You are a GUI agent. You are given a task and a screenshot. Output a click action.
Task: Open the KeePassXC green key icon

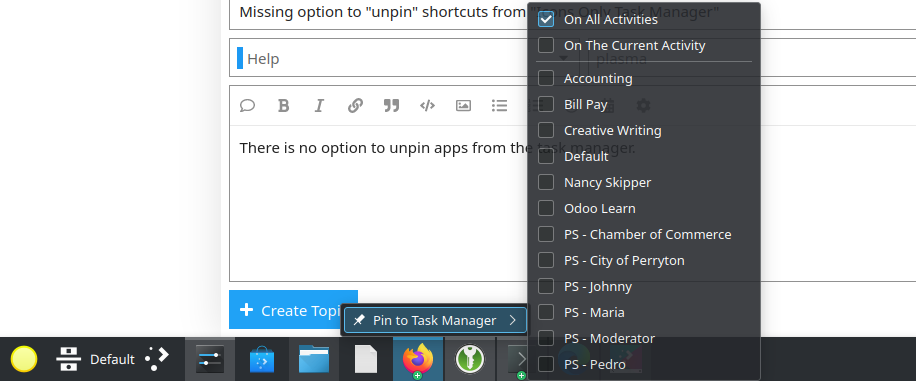click(470, 359)
